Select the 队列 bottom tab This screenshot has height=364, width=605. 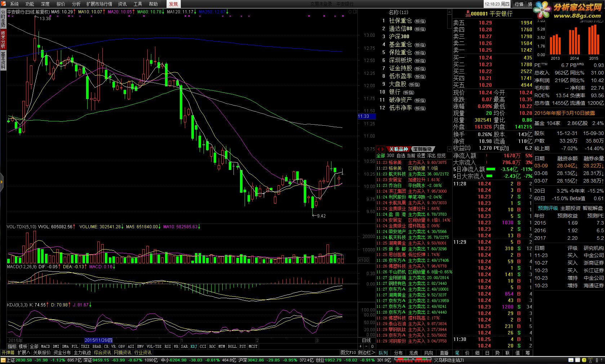[383, 353]
